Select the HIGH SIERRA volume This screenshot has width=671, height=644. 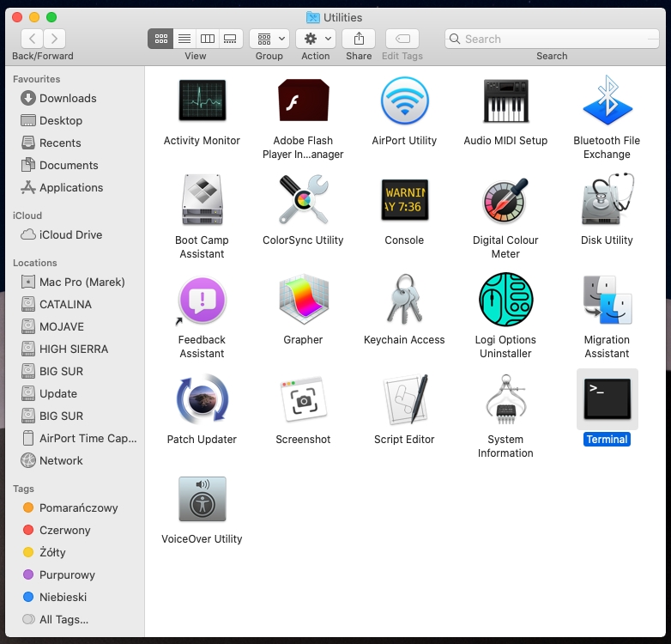[75, 349]
